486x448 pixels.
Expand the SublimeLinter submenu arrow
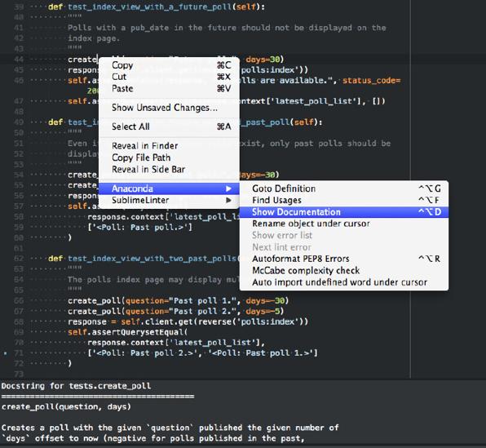point(229,201)
